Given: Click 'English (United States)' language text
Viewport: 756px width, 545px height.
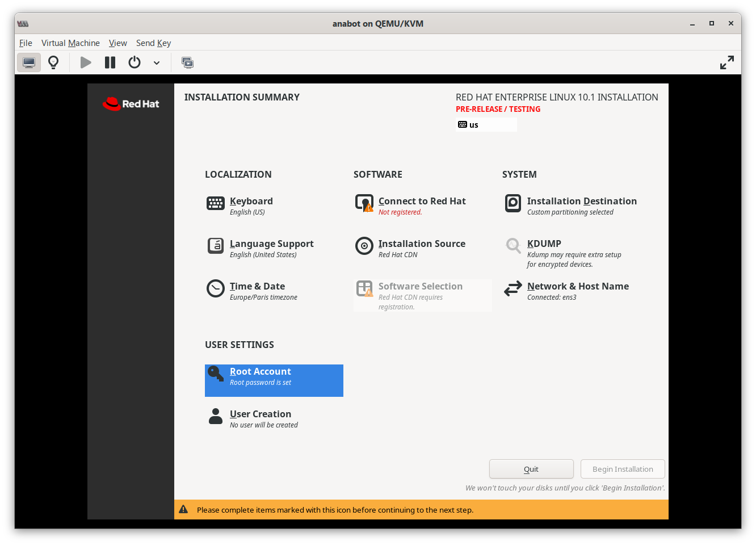Looking at the screenshot, I should (x=263, y=255).
